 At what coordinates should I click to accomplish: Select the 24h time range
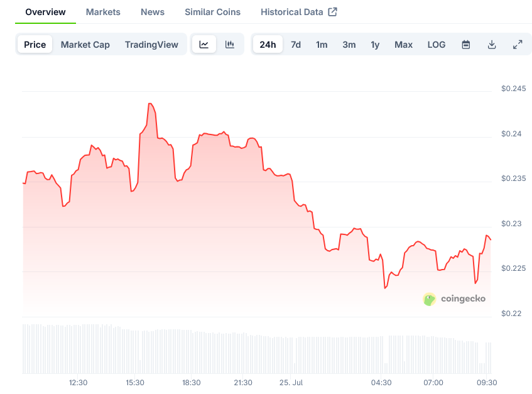tap(268, 45)
